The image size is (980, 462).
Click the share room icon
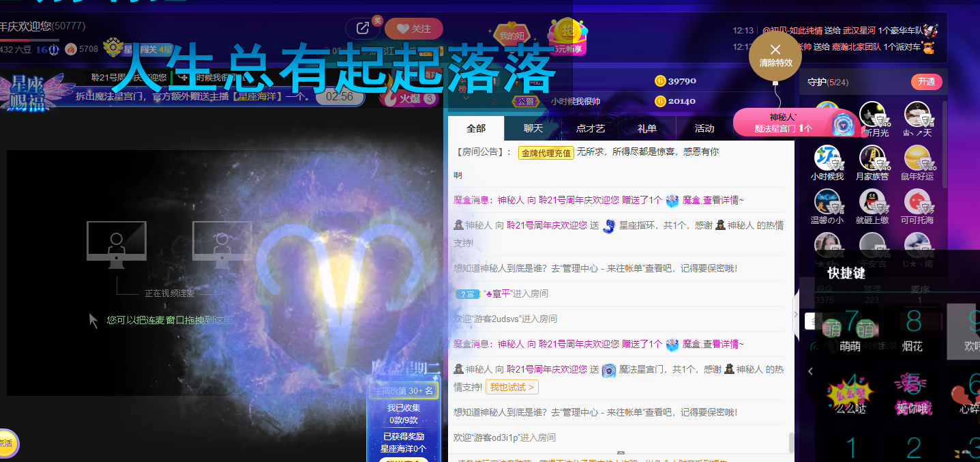click(363, 29)
